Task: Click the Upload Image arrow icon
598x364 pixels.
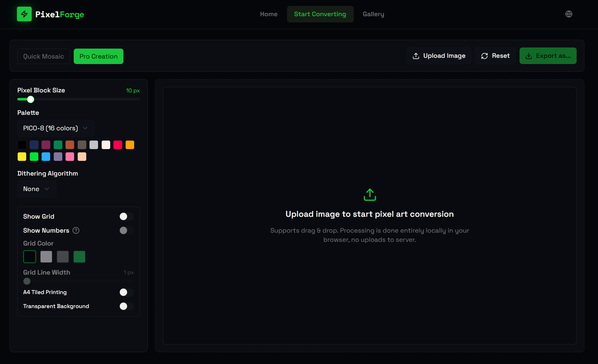Action: tap(416, 56)
